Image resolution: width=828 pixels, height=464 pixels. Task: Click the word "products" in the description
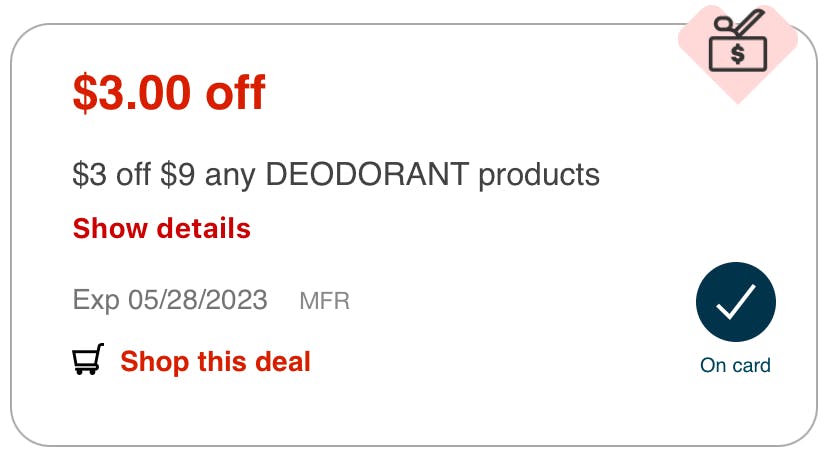(539, 175)
